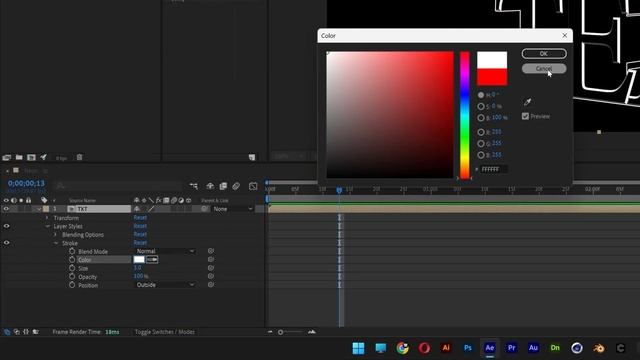Click the project settings rocket icon
640x360 pixels.
[43, 158]
